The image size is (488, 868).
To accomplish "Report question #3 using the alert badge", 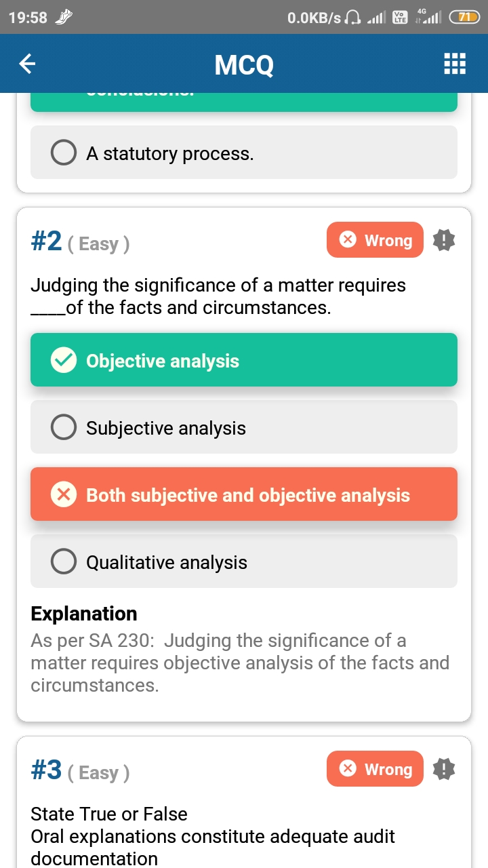I will pyautogui.click(x=444, y=769).
